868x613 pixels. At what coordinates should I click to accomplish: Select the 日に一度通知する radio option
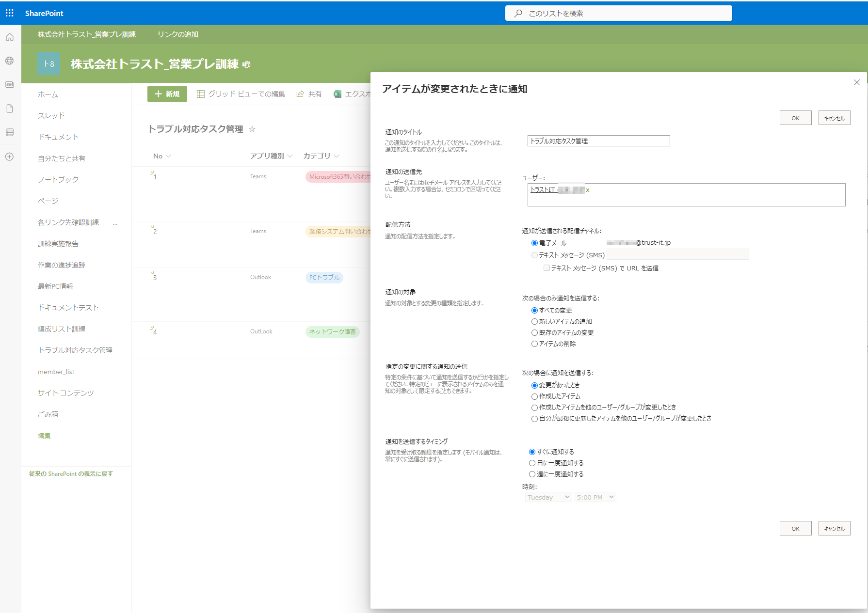[x=532, y=463]
